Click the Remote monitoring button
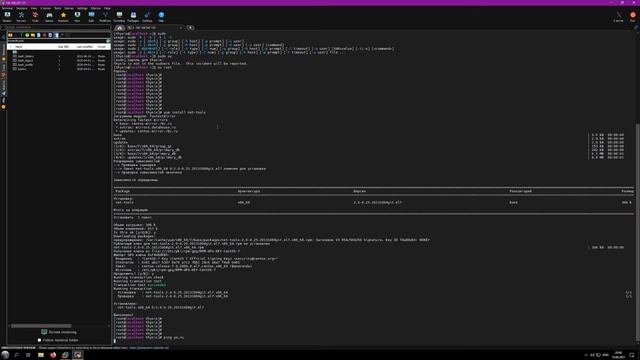This screenshot has width=640, height=360. (59, 332)
